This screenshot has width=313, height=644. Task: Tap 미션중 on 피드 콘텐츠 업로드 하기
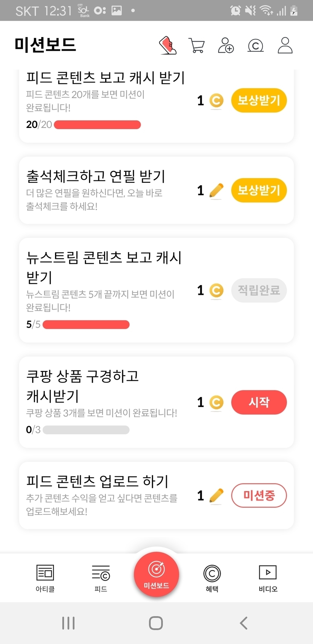click(x=259, y=495)
